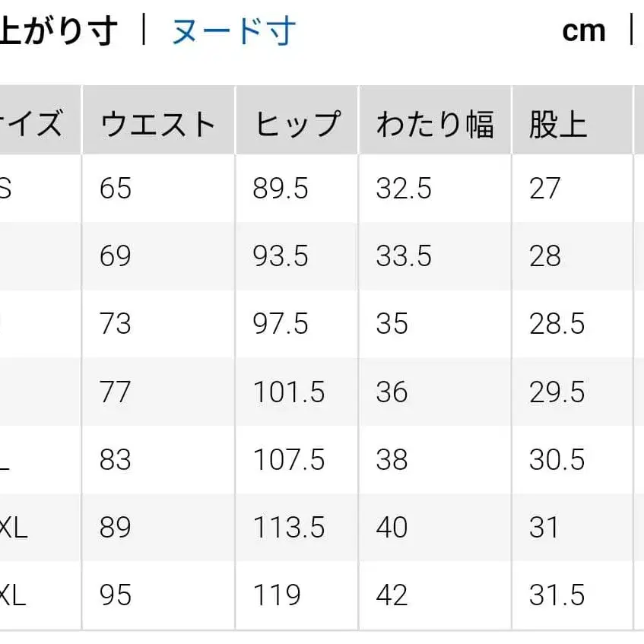
Task: Click the waist value 77
Action: coord(114,392)
